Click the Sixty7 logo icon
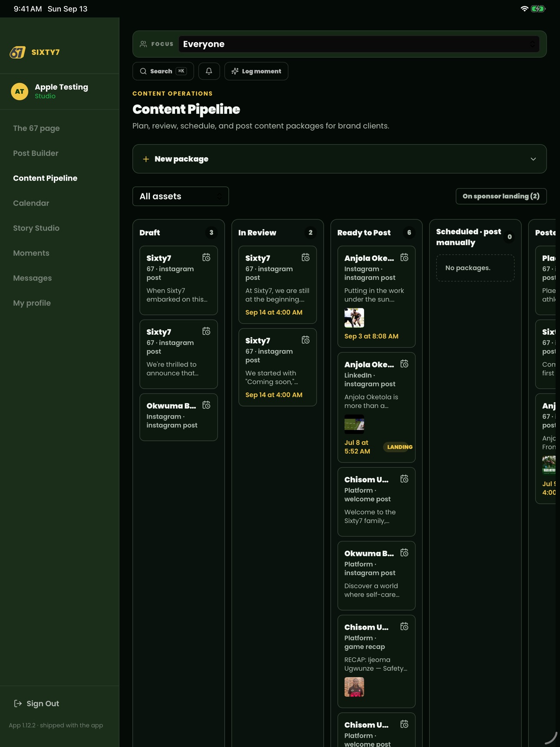The width and height of the screenshot is (560, 747). tap(18, 52)
